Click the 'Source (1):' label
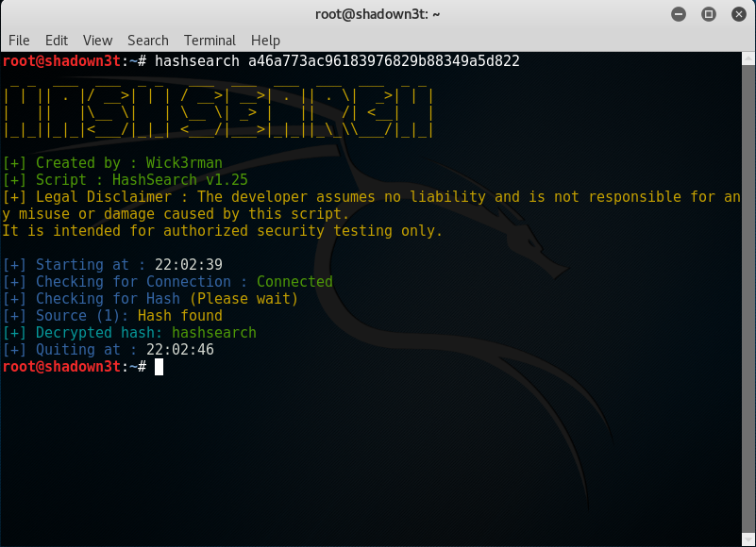 (x=82, y=316)
